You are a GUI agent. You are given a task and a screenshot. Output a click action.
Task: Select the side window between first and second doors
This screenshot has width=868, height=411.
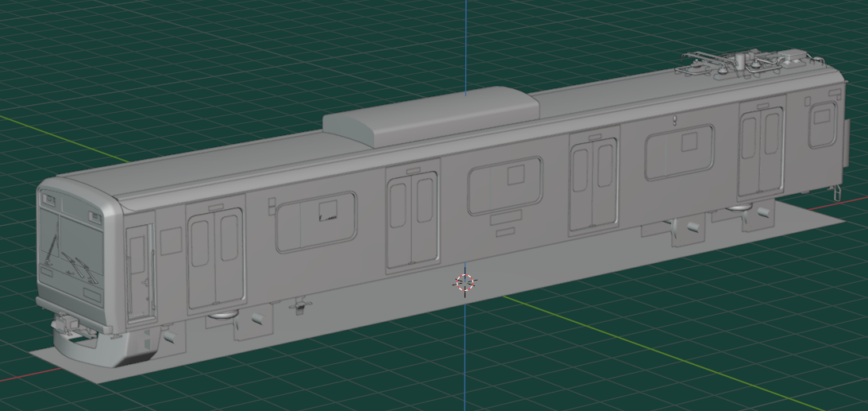315,222
